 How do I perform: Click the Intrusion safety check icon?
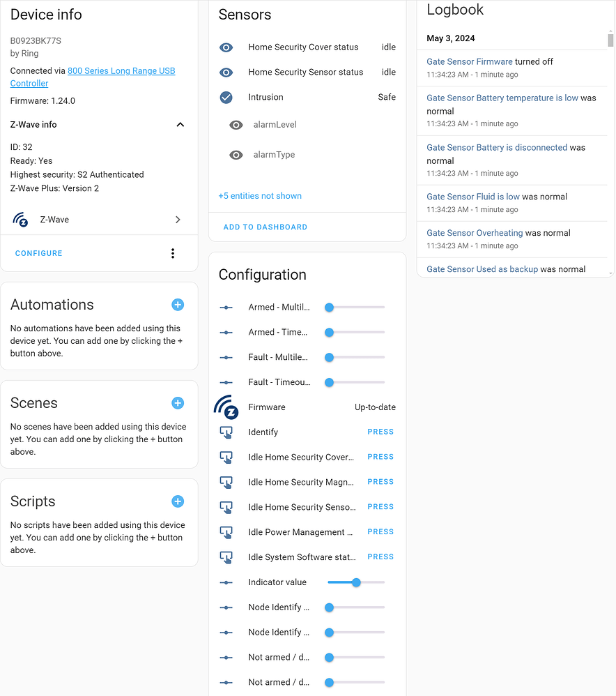[x=226, y=97]
